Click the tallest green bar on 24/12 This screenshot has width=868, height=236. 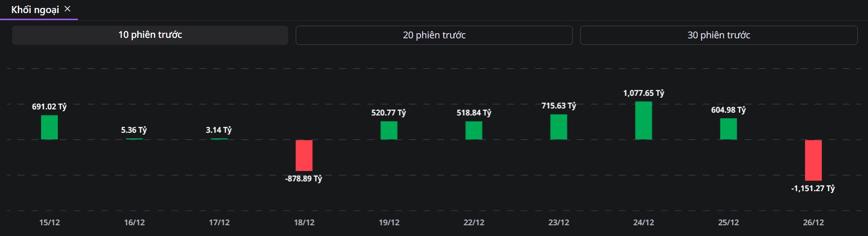[644, 121]
